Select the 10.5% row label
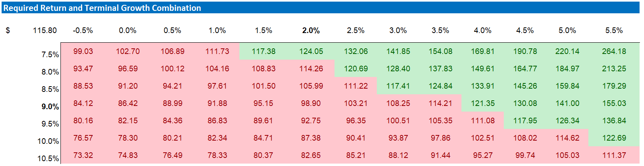This screenshot has width=644, height=166. pos(48,159)
